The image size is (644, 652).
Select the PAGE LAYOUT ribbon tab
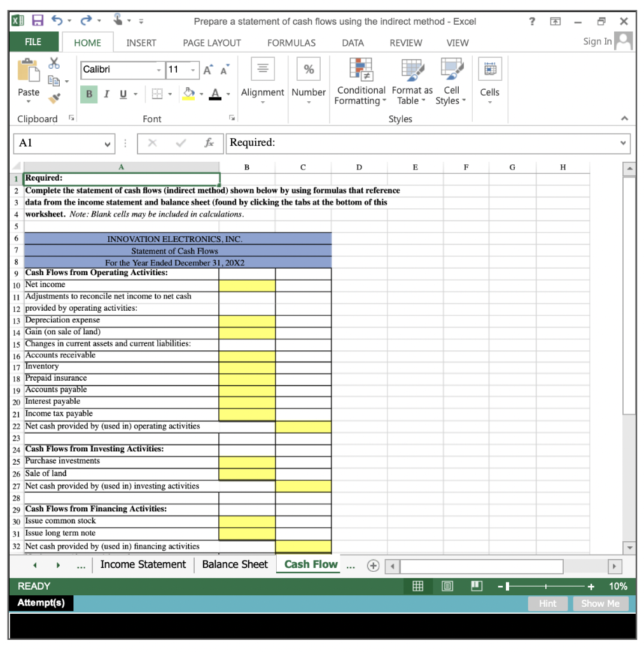pos(212,43)
